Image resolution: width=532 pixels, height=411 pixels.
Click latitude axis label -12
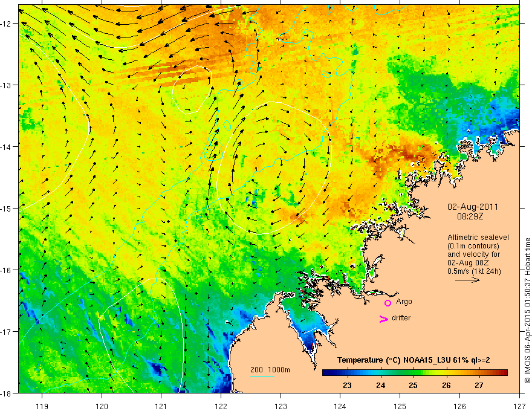click(6, 24)
